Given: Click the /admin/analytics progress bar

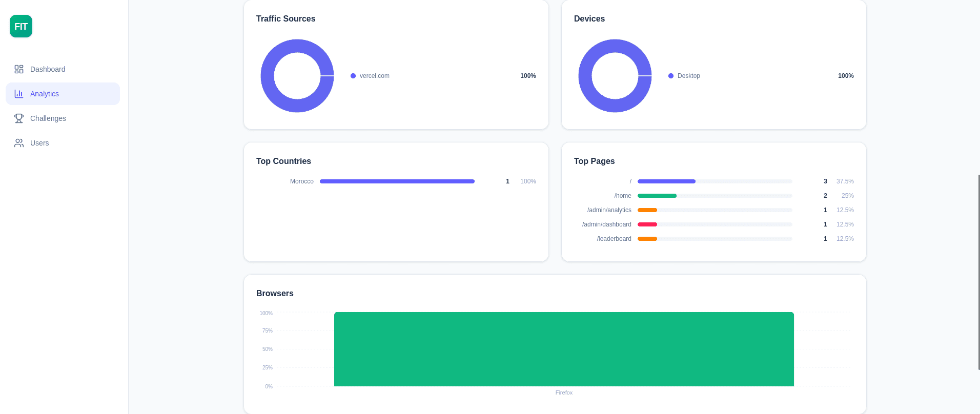Looking at the screenshot, I should coord(715,210).
